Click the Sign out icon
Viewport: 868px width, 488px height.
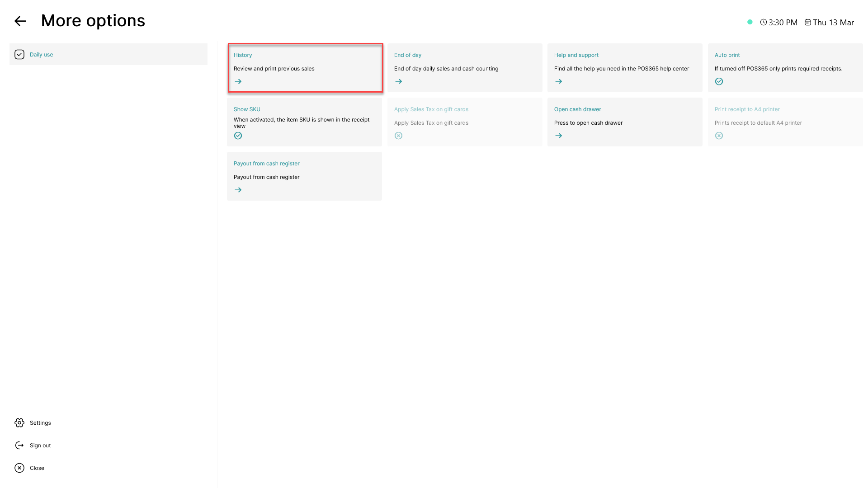19,445
